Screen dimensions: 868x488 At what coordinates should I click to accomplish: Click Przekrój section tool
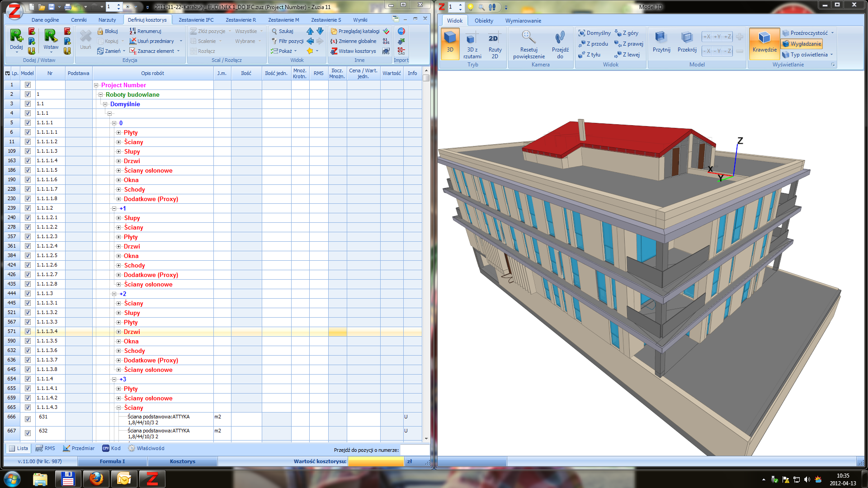tap(687, 41)
